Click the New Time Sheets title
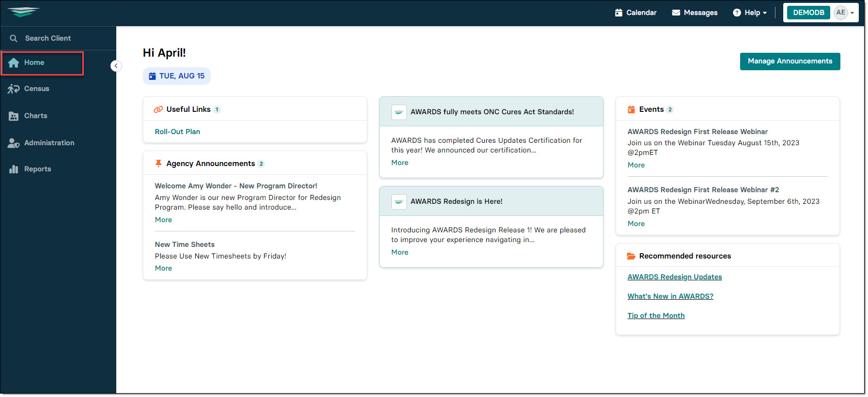The height and width of the screenshot is (397, 868). click(x=185, y=244)
